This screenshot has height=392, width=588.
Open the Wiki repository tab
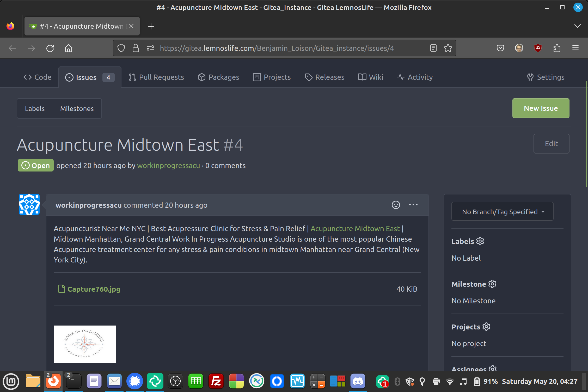[x=370, y=77]
